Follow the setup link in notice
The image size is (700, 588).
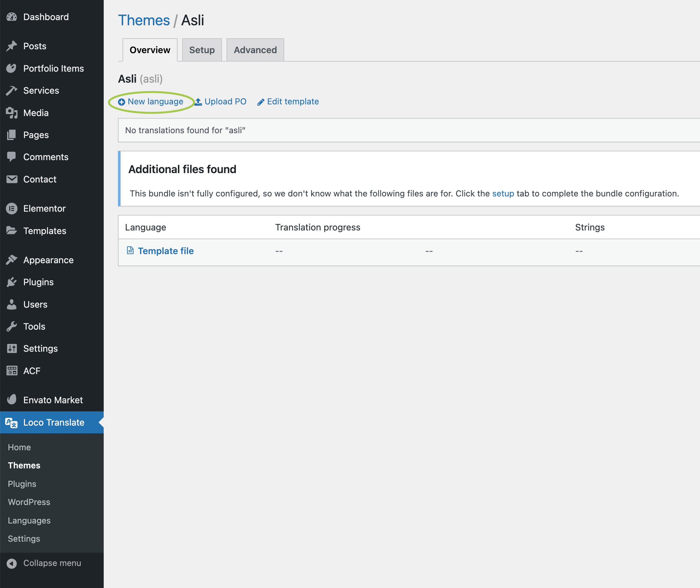click(x=503, y=194)
